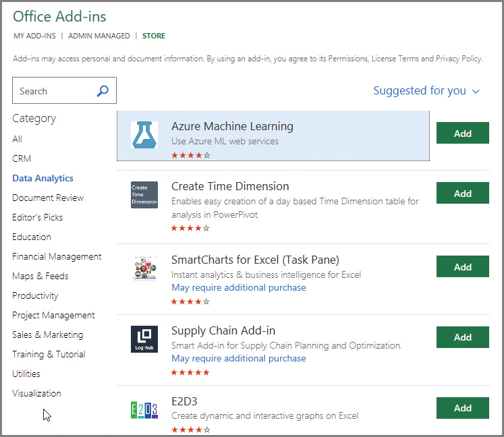Switch to the My Add-ins tab

click(34, 36)
